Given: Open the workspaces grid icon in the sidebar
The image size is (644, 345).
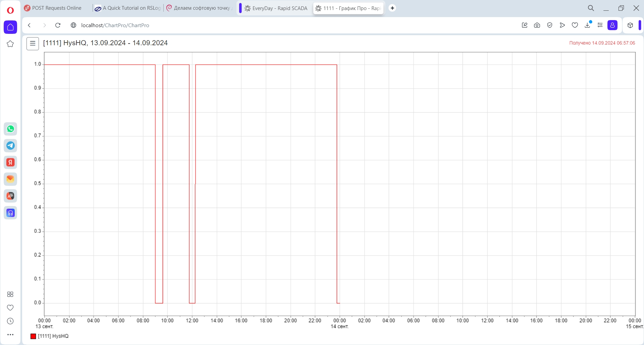Looking at the screenshot, I should (10, 294).
